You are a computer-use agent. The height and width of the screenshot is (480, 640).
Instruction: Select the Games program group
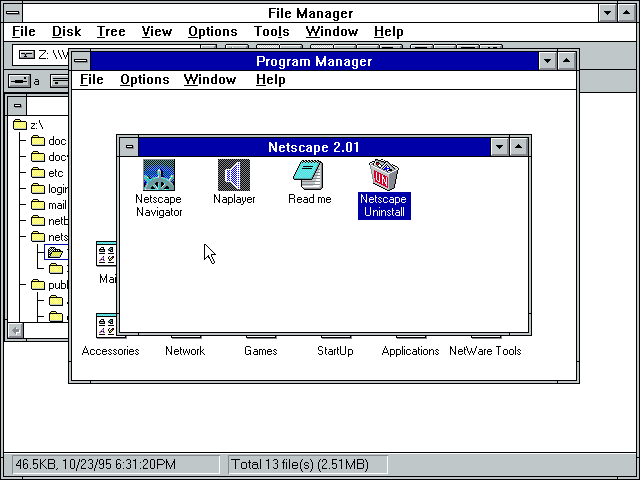pos(260,351)
